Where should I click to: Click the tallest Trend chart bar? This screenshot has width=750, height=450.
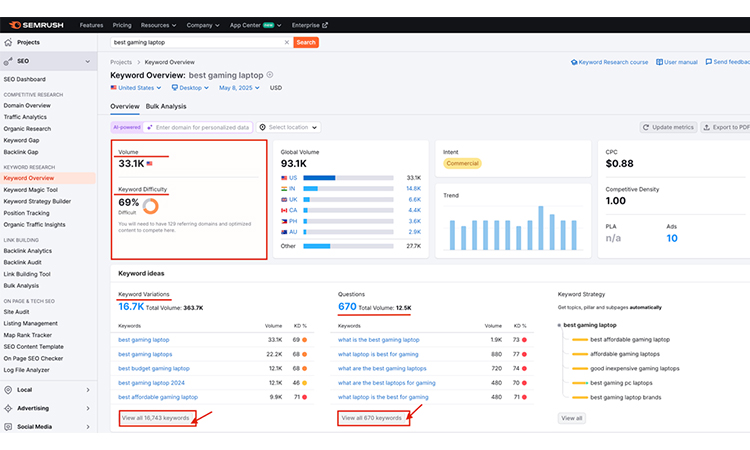tap(541, 228)
